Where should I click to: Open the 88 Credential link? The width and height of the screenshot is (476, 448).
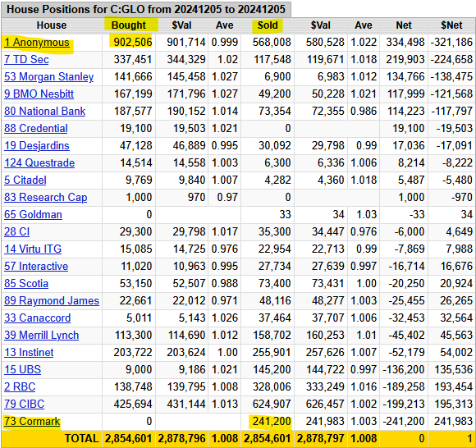click(36, 128)
